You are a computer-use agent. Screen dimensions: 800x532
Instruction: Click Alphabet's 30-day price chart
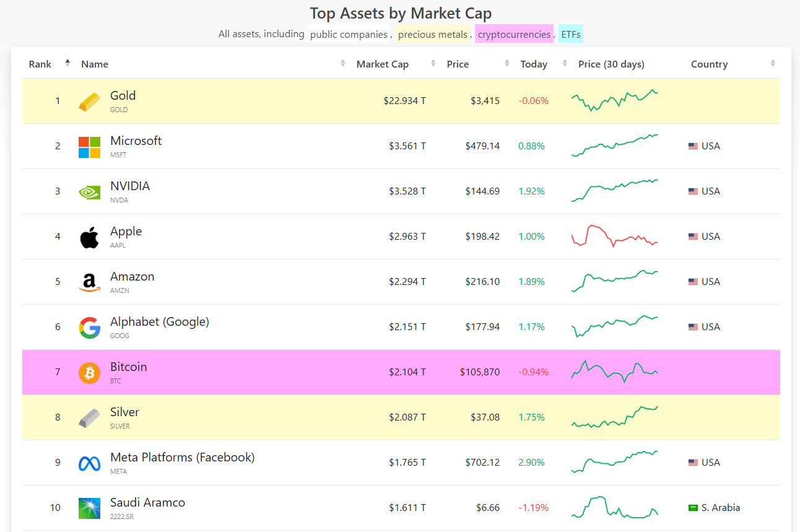614,326
